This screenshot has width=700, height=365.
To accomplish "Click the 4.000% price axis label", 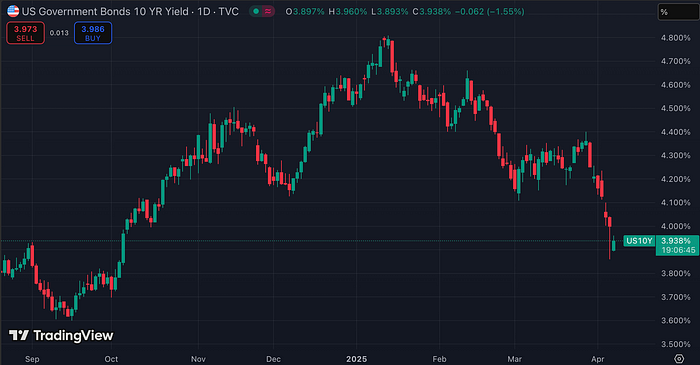I will point(675,226).
